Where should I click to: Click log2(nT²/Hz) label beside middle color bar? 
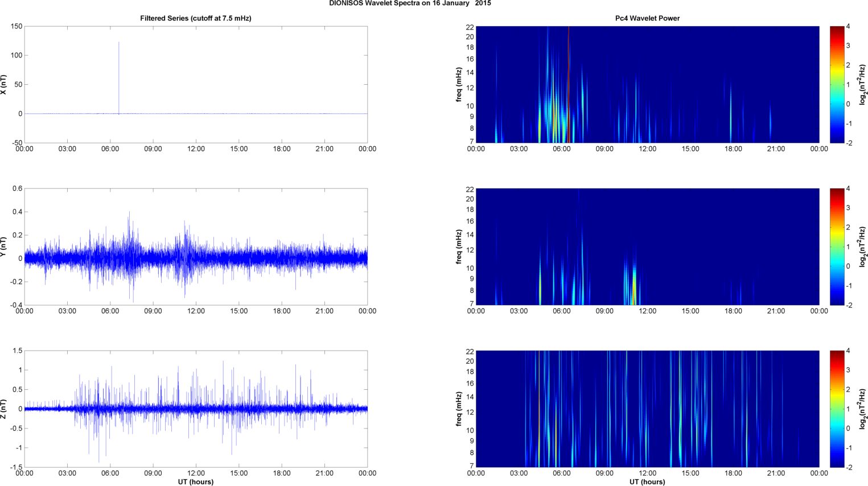(x=862, y=246)
